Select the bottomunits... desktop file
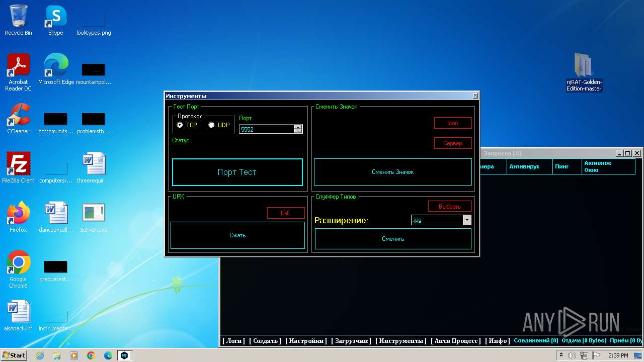 56,123
